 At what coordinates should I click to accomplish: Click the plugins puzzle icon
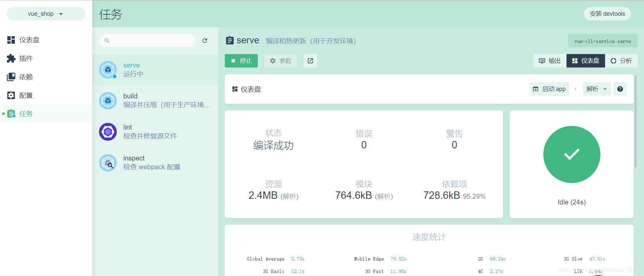click(x=11, y=58)
